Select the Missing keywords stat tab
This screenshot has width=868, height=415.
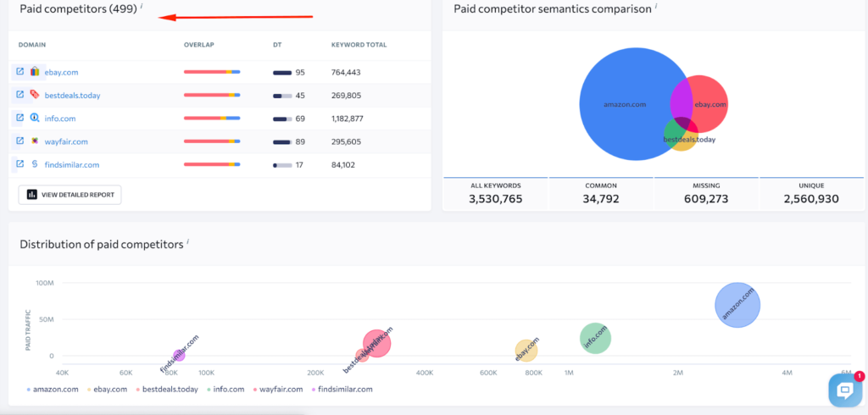tap(706, 194)
